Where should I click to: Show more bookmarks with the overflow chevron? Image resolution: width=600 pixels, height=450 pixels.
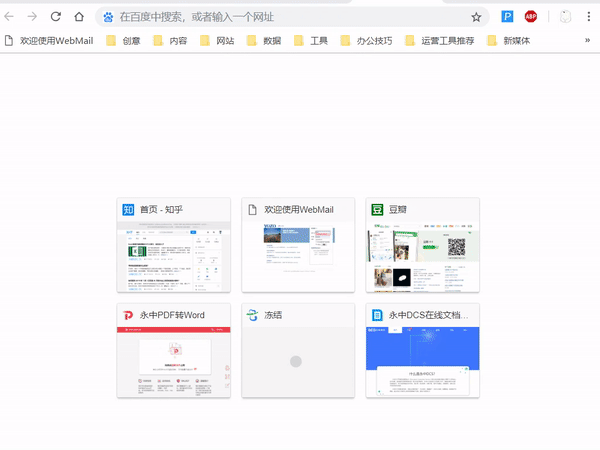[587, 40]
